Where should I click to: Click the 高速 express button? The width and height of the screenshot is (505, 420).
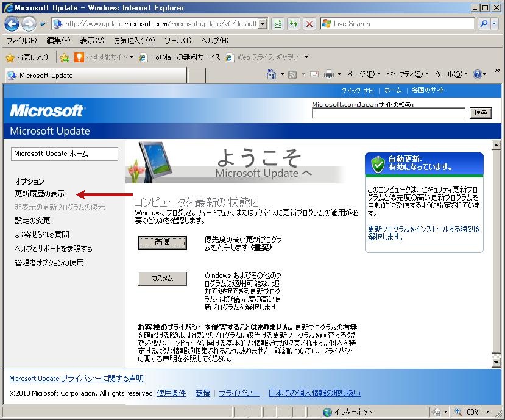pyautogui.click(x=162, y=243)
